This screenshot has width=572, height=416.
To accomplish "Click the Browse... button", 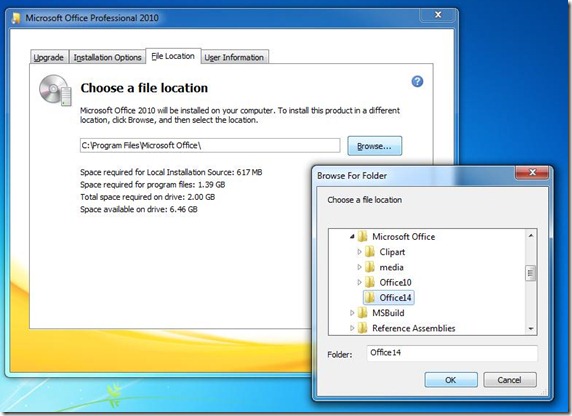I will coord(375,146).
